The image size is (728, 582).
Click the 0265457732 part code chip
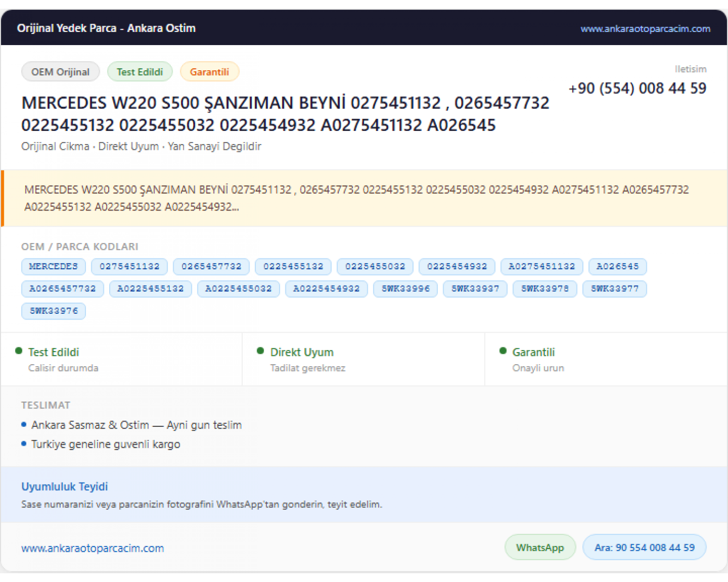point(212,266)
